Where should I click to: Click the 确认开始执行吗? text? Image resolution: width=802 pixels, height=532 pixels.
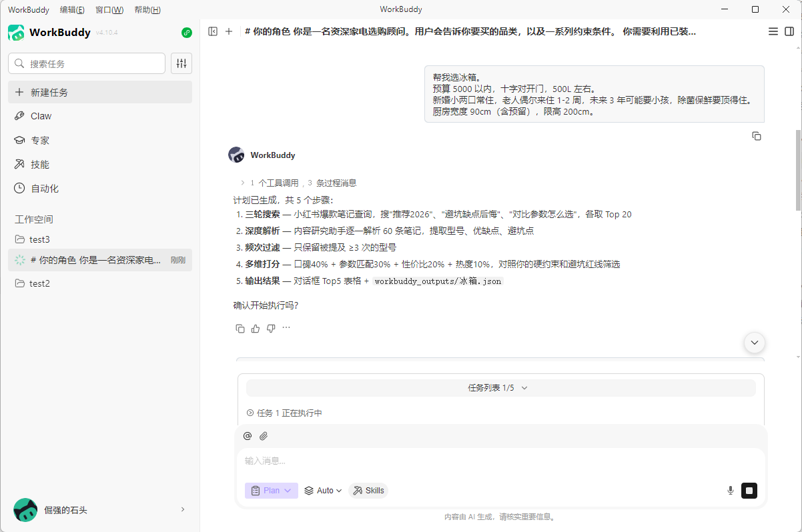(266, 306)
